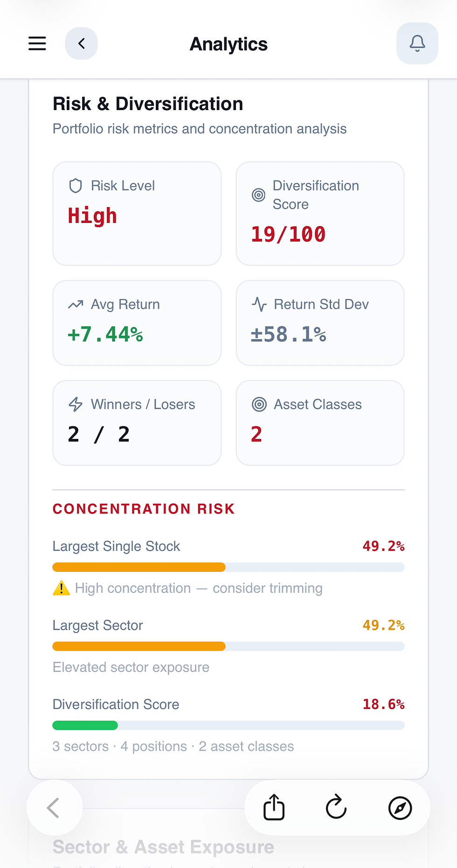Open notifications bell
The height and width of the screenshot is (868, 457).
pos(417,43)
